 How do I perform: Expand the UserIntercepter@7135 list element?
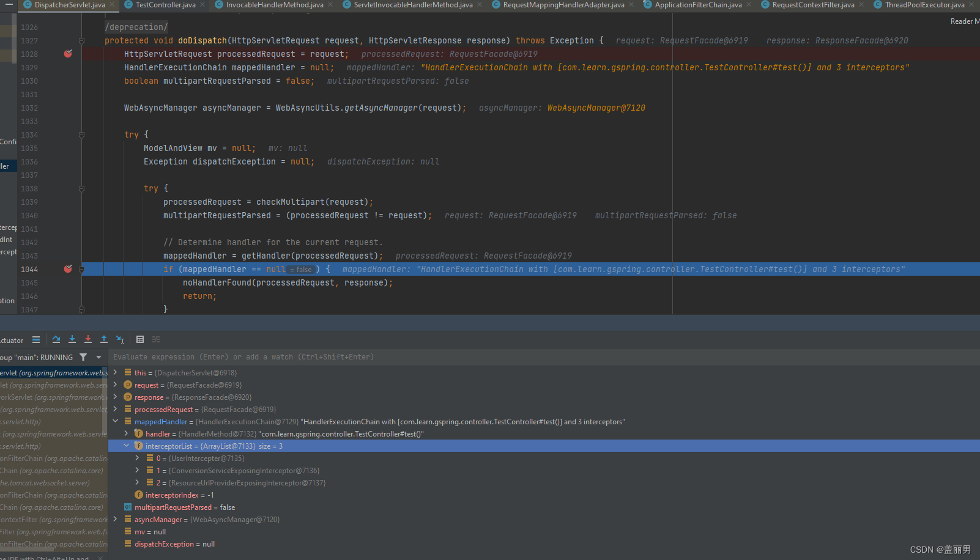tap(137, 458)
